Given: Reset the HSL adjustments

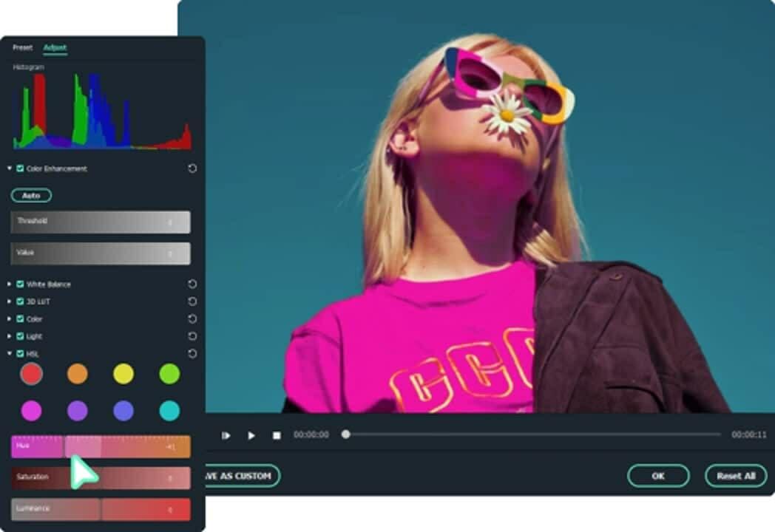Looking at the screenshot, I should [x=192, y=354].
